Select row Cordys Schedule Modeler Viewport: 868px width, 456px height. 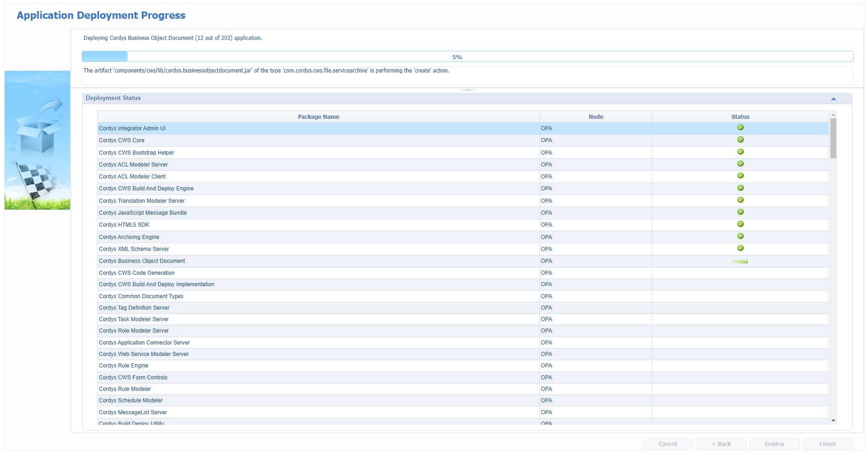[x=463, y=400]
